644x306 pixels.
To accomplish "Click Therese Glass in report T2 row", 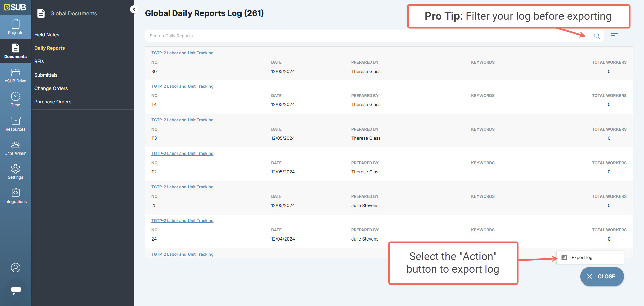I will [366, 172].
